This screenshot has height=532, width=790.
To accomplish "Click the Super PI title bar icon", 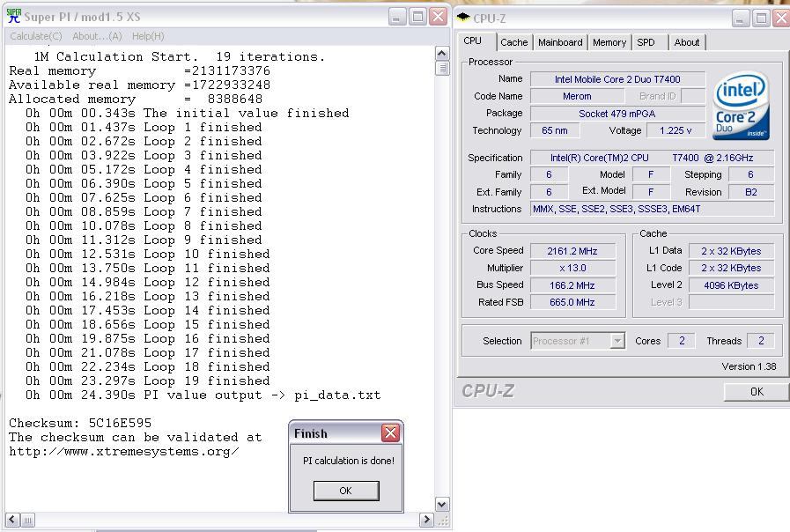I will click(x=13, y=16).
